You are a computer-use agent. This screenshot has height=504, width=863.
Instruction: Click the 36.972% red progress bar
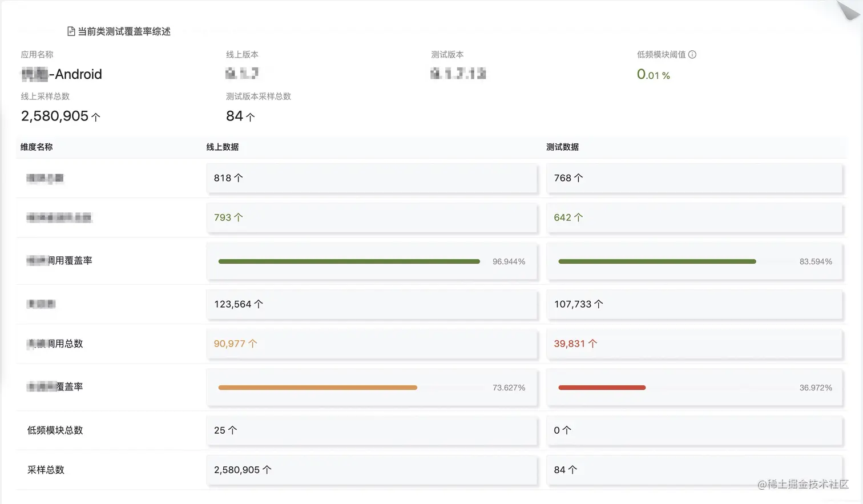pyautogui.click(x=602, y=388)
